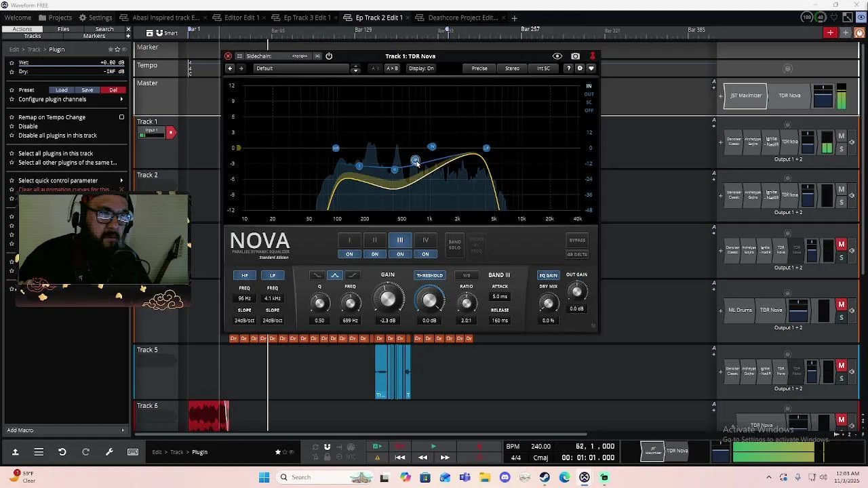
Task: Click the GAIN knob
Action: [x=388, y=299]
